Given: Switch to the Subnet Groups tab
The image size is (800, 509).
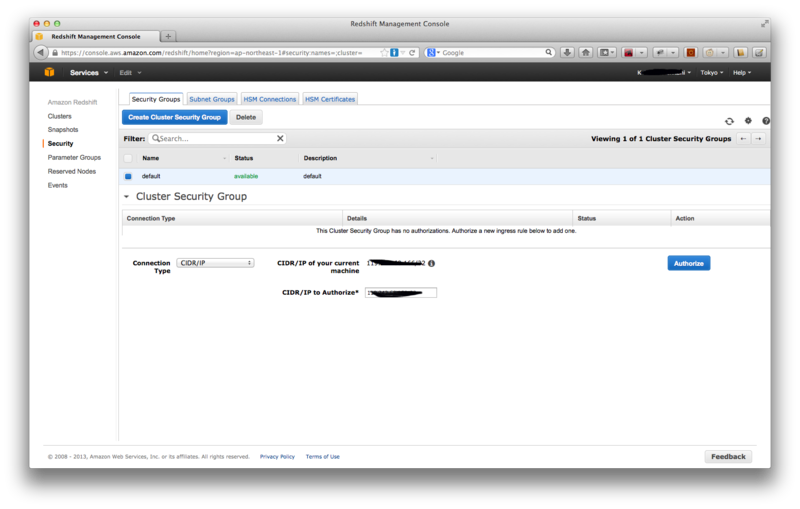Looking at the screenshot, I should (212, 99).
